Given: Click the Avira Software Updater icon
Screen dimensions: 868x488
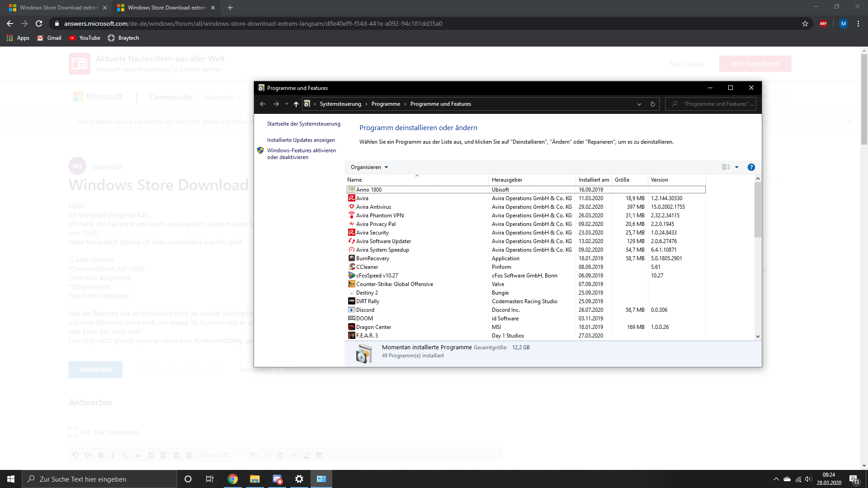Looking at the screenshot, I should [x=351, y=241].
